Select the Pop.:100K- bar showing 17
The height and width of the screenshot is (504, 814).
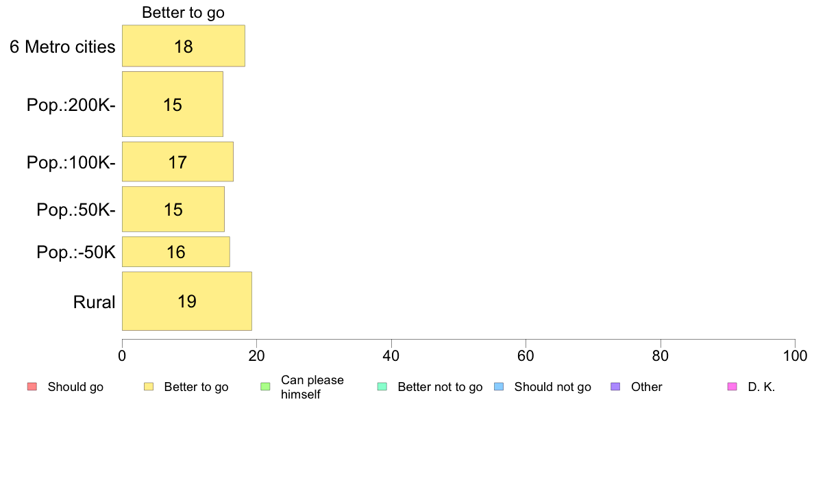pos(178,162)
